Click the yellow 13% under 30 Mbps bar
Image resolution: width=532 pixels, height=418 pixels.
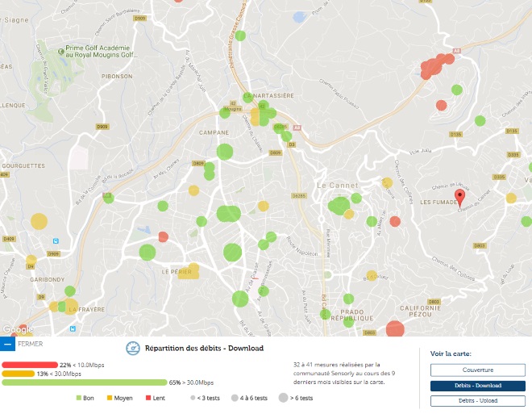[19, 374]
